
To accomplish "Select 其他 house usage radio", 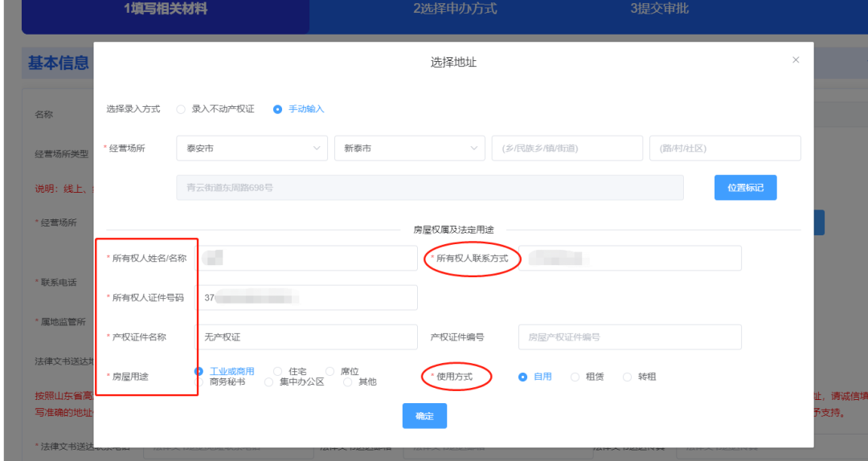I will pyautogui.click(x=348, y=381).
